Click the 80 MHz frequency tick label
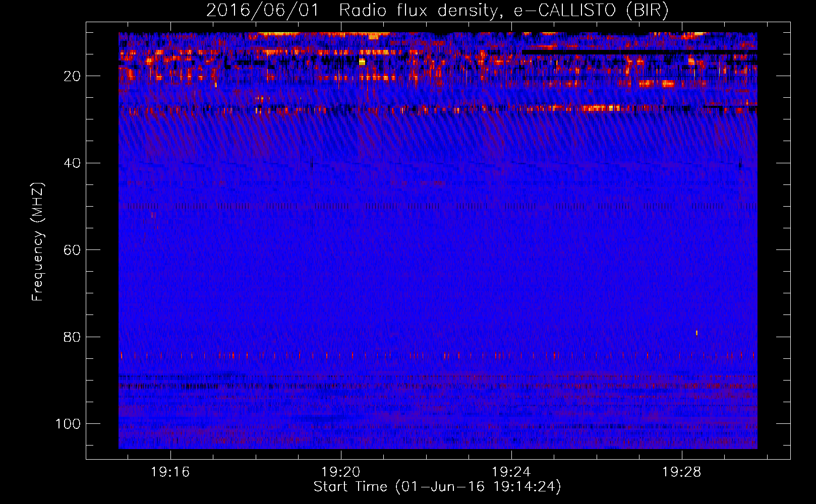The width and height of the screenshot is (816, 504). pos(72,337)
